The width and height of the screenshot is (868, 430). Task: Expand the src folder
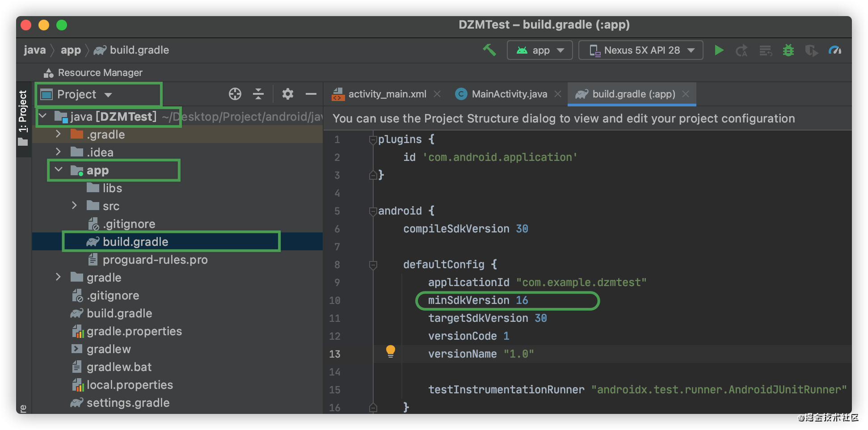click(74, 205)
